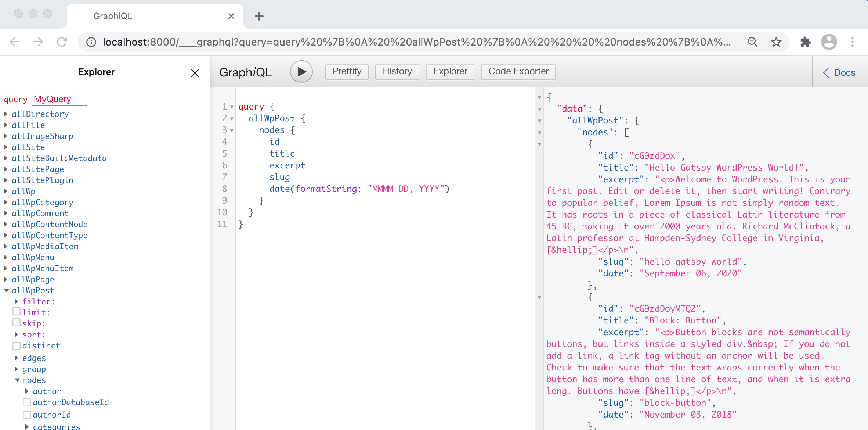Expand allWpMenu node

[6, 257]
